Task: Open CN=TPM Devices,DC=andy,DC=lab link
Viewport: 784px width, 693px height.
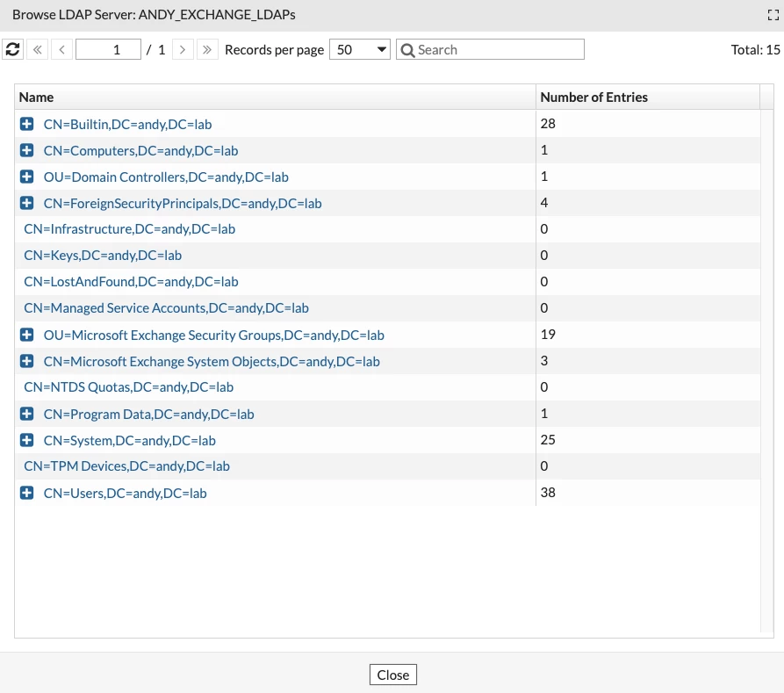Action: 127,466
